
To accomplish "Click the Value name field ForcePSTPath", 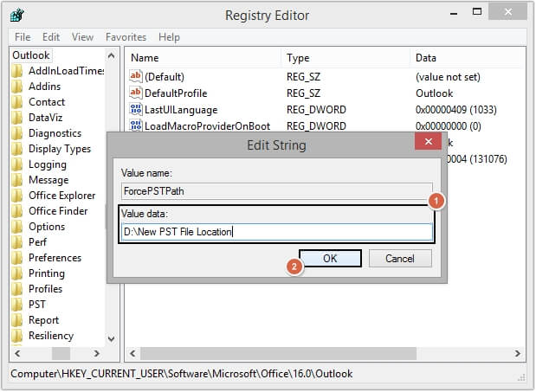I will tap(276, 191).
